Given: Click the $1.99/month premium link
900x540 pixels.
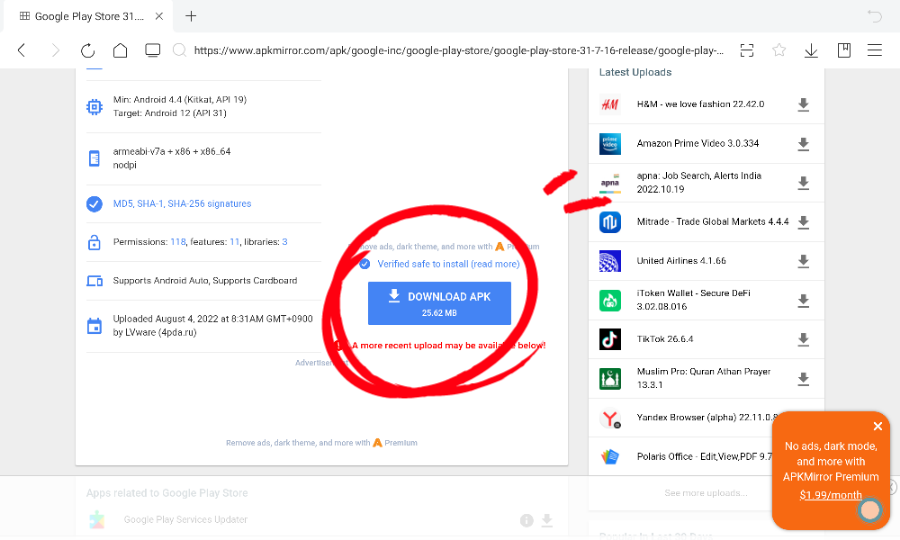Looking at the screenshot, I should pos(831,495).
